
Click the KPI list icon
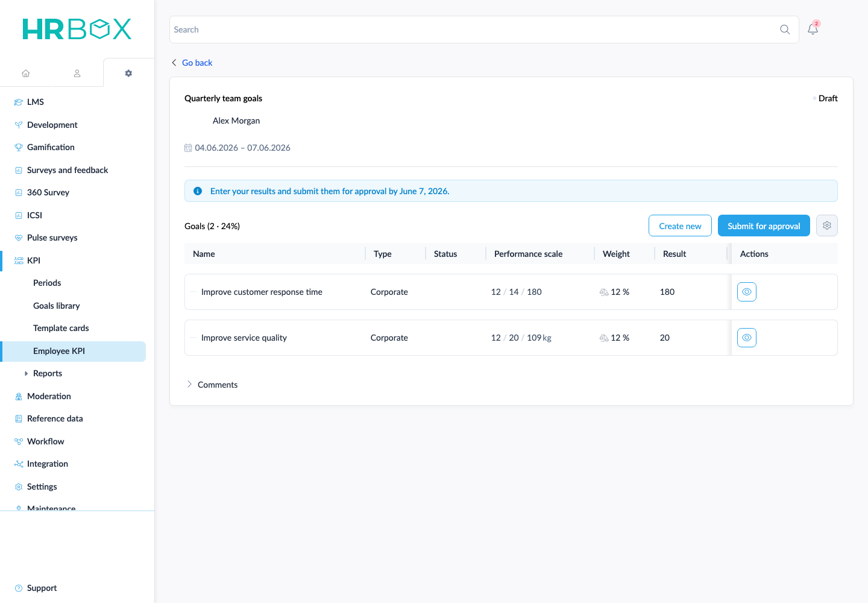(19, 260)
